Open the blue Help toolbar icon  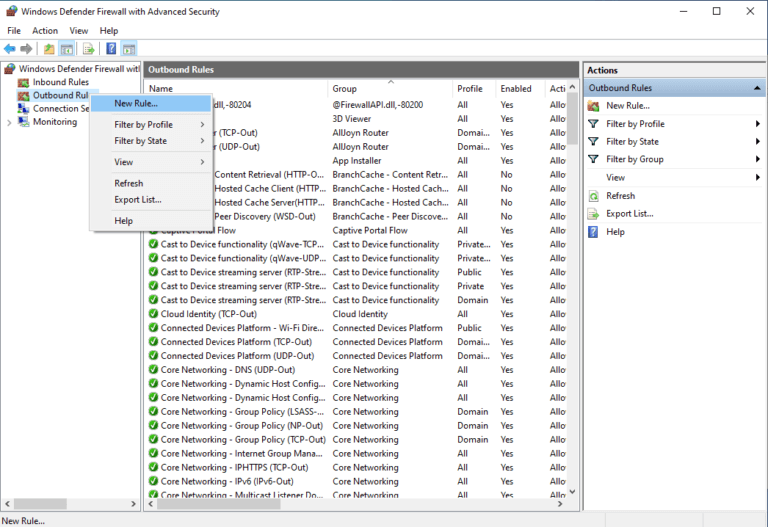(111, 48)
